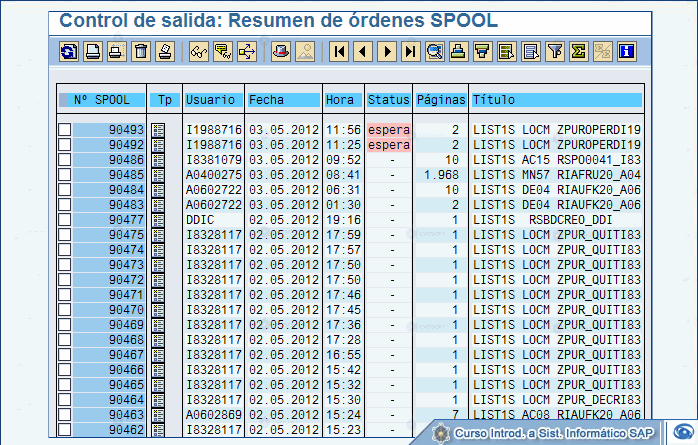The width and height of the screenshot is (698, 445).
Task: Click the select layout icon
Action: [x=507, y=52]
